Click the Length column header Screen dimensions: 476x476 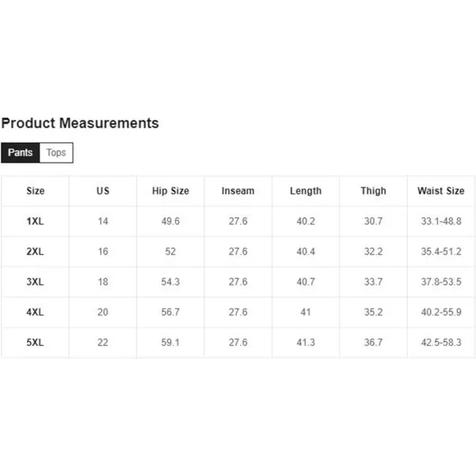point(305,191)
